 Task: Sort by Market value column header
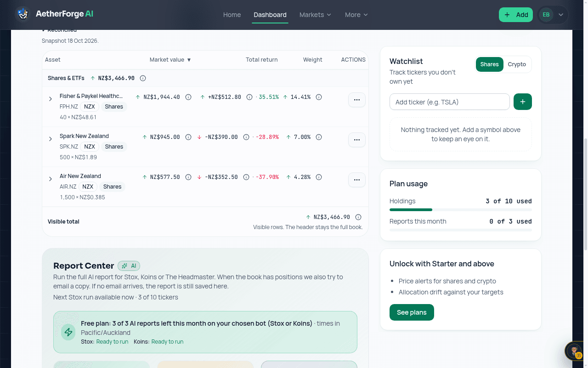click(x=170, y=60)
